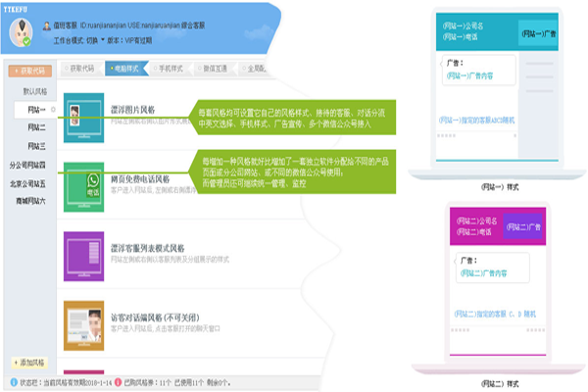Click the 已购风格券：11个 status text
Viewport: 588px width, 392px height.
pyautogui.click(x=148, y=383)
